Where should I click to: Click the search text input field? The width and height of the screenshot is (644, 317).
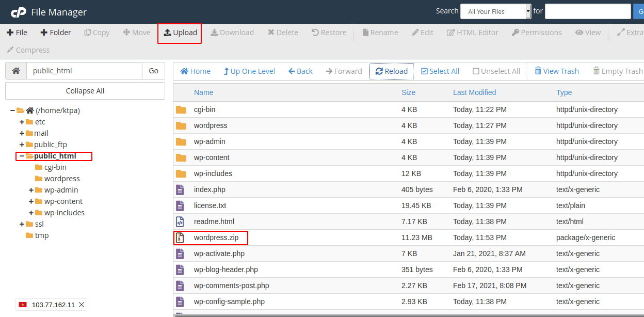point(588,11)
